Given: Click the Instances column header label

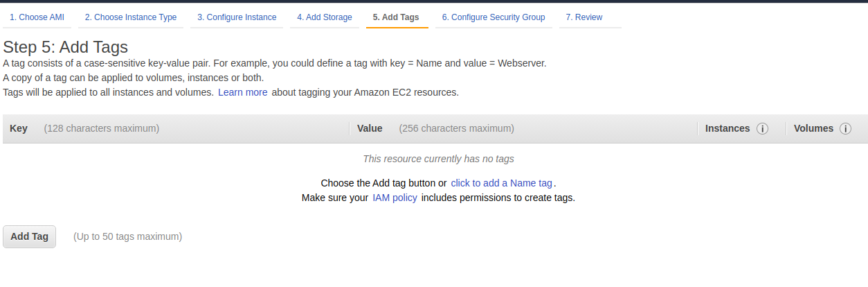Looking at the screenshot, I should (727, 128).
